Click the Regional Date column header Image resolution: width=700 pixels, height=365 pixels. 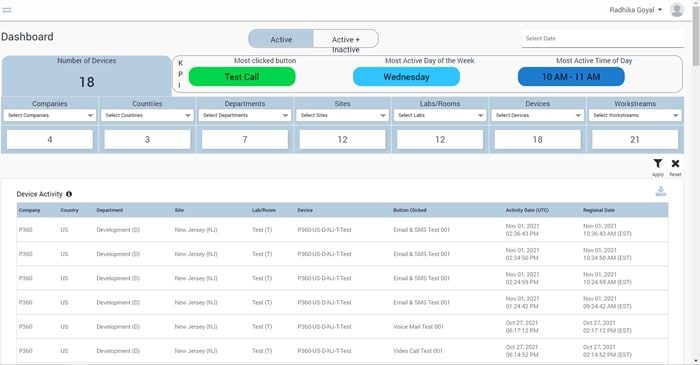coord(599,210)
